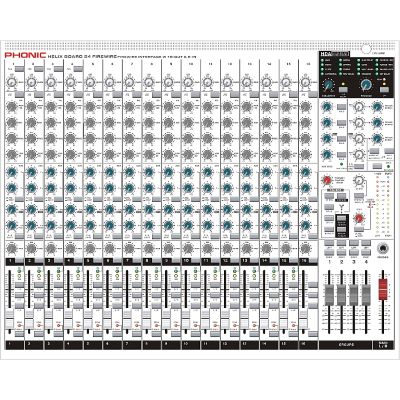Adjust the fourth grey EQ knob on channel 10
The image size is (400, 400).
coord(188,155)
